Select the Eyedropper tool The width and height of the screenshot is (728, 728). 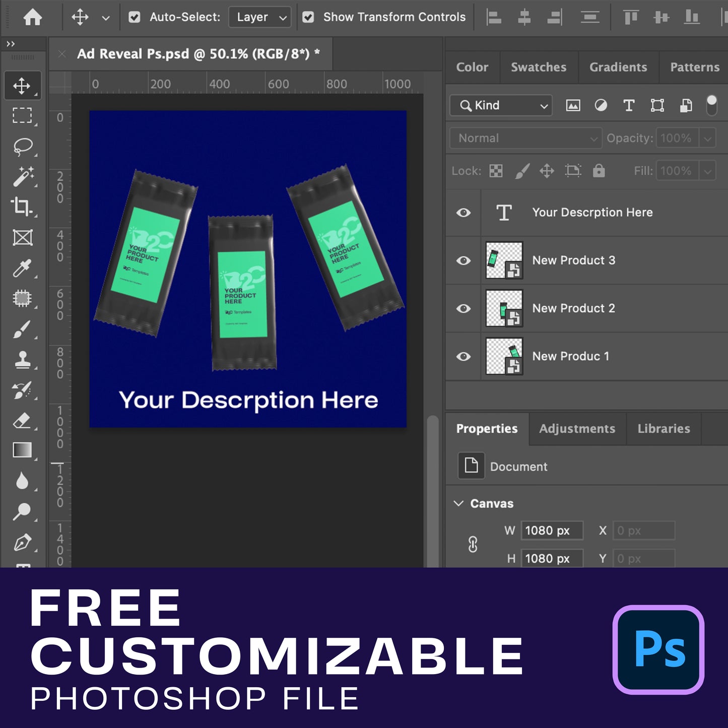[x=22, y=268]
